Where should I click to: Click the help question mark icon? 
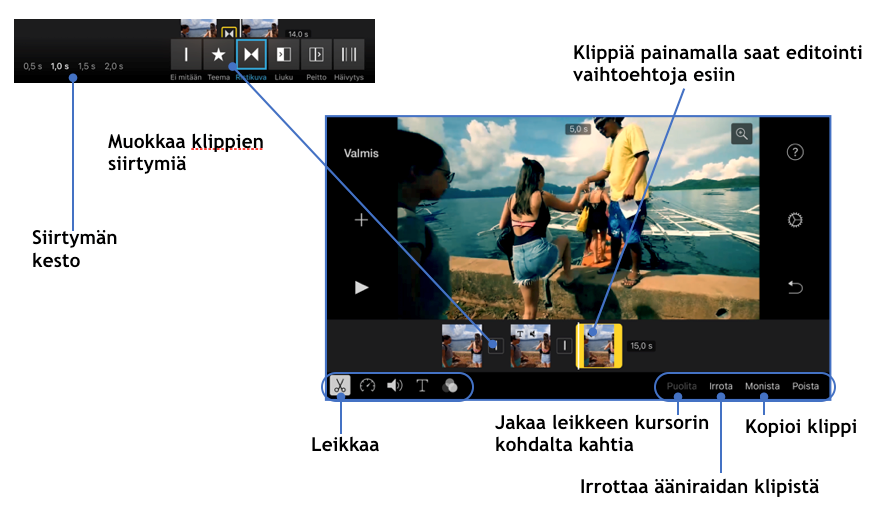(x=795, y=152)
